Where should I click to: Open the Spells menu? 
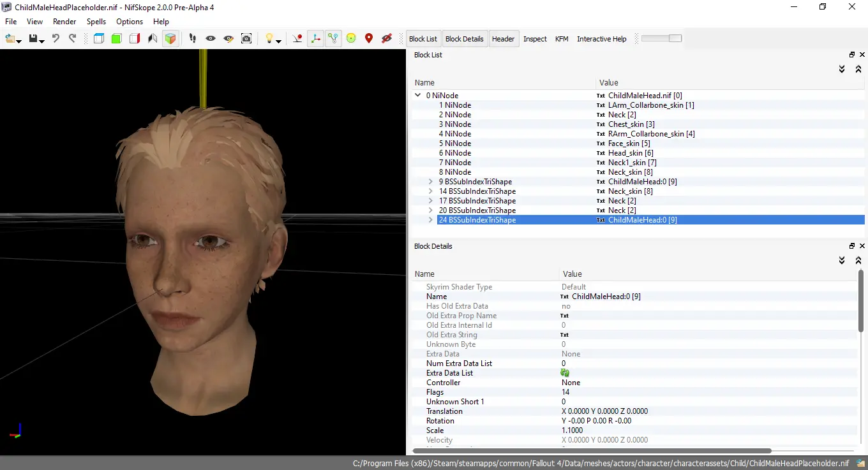pyautogui.click(x=96, y=21)
